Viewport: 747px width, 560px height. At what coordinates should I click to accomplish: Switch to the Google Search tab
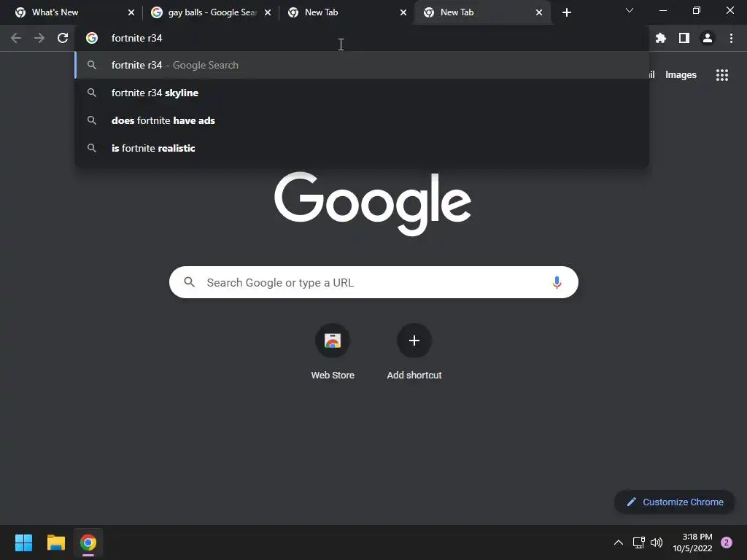click(210, 12)
